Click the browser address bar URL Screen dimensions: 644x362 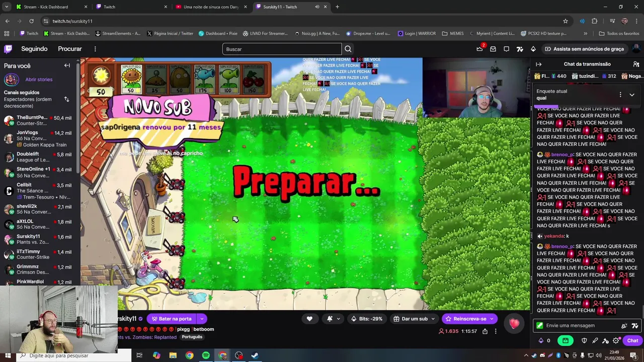coord(72,21)
